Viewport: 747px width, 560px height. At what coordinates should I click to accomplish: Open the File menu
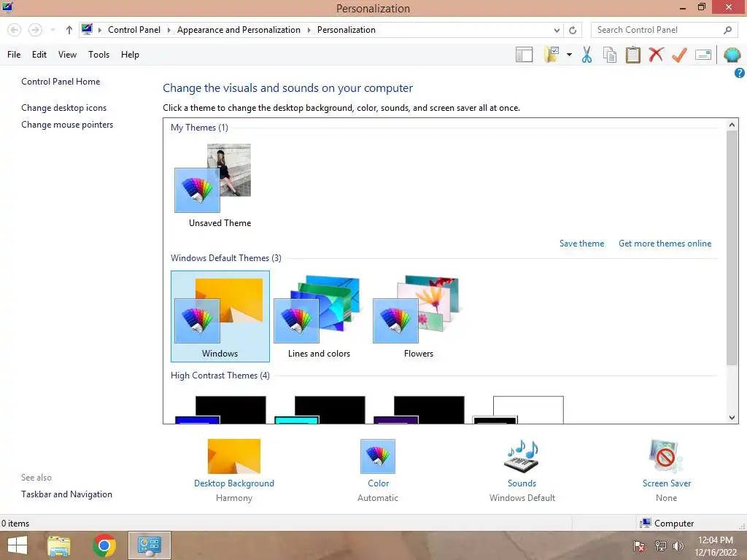tap(14, 55)
